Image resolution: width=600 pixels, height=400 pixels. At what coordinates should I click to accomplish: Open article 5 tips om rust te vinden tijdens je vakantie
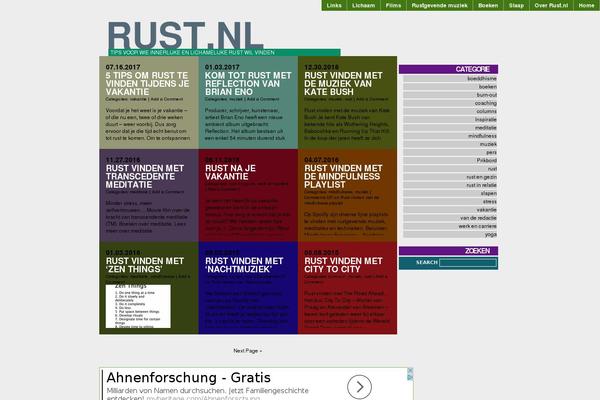pyautogui.click(x=147, y=83)
